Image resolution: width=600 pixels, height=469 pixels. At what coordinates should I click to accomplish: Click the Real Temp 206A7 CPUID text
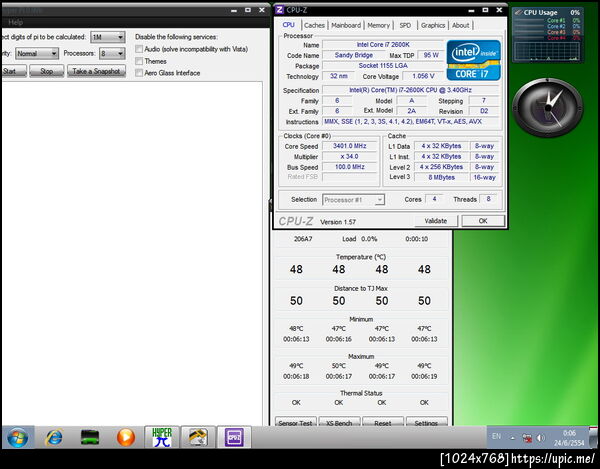pyautogui.click(x=303, y=239)
